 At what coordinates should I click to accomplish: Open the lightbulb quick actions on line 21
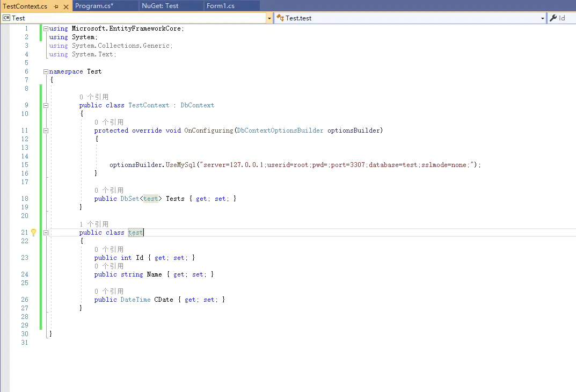pos(33,232)
